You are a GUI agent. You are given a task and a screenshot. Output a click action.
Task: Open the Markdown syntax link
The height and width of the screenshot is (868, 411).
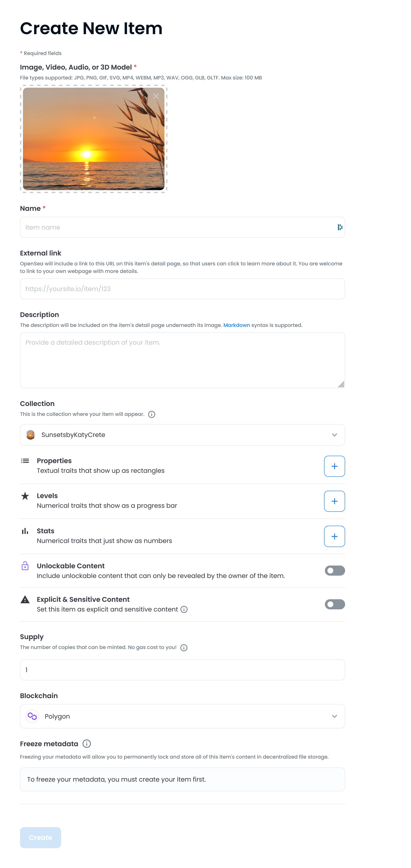(236, 325)
